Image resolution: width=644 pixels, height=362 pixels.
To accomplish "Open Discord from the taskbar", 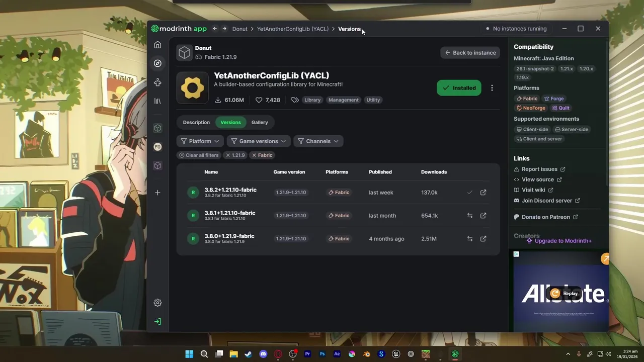I will [263, 354].
